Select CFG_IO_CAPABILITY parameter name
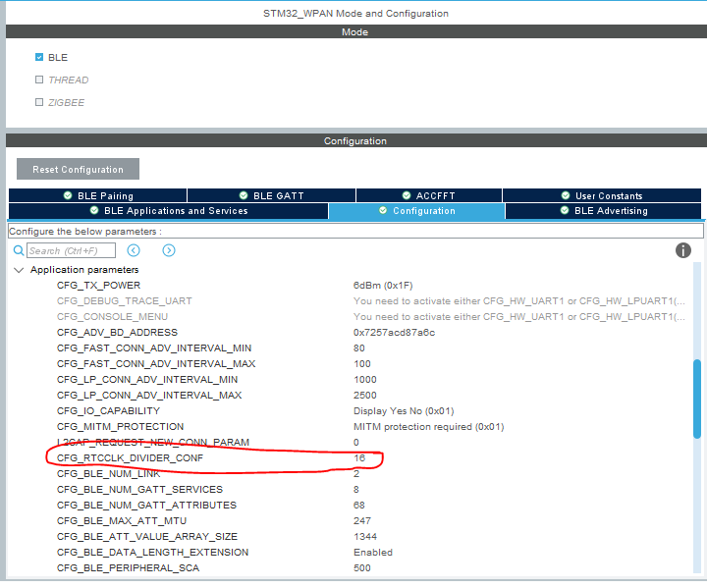This screenshot has width=707, height=588. point(108,410)
